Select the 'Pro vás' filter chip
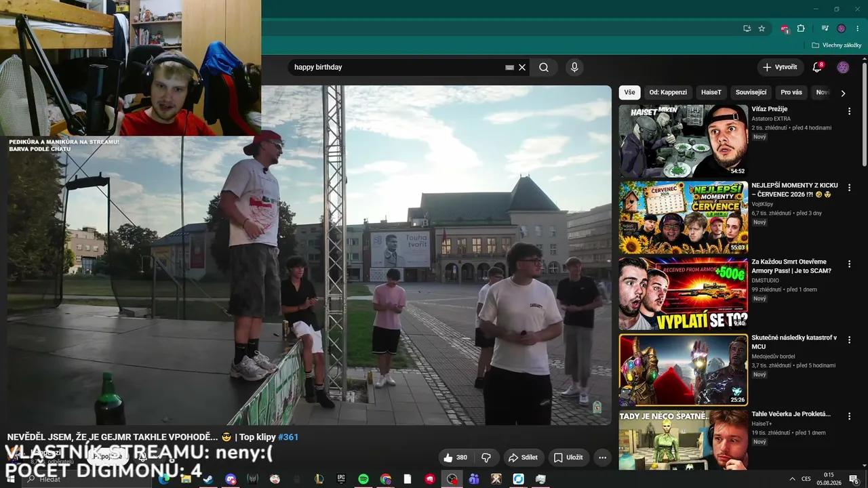This screenshot has width=868, height=488. click(x=791, y=92)
